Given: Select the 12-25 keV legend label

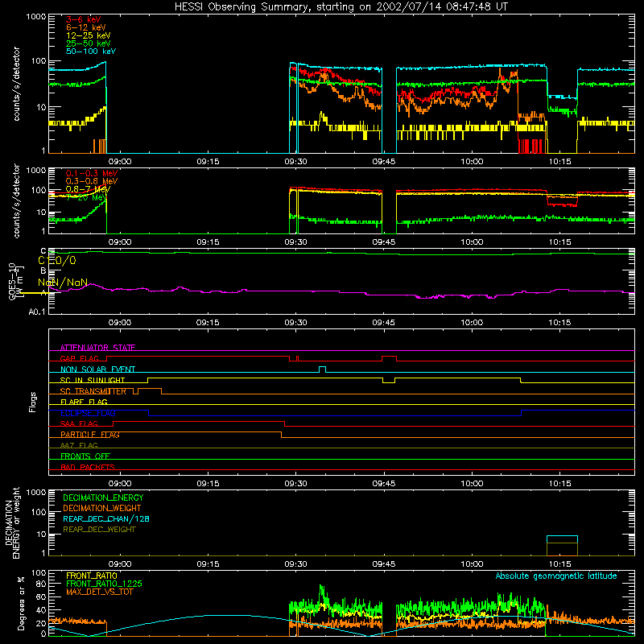Looking at the screenshot, I should click(88, 35).
